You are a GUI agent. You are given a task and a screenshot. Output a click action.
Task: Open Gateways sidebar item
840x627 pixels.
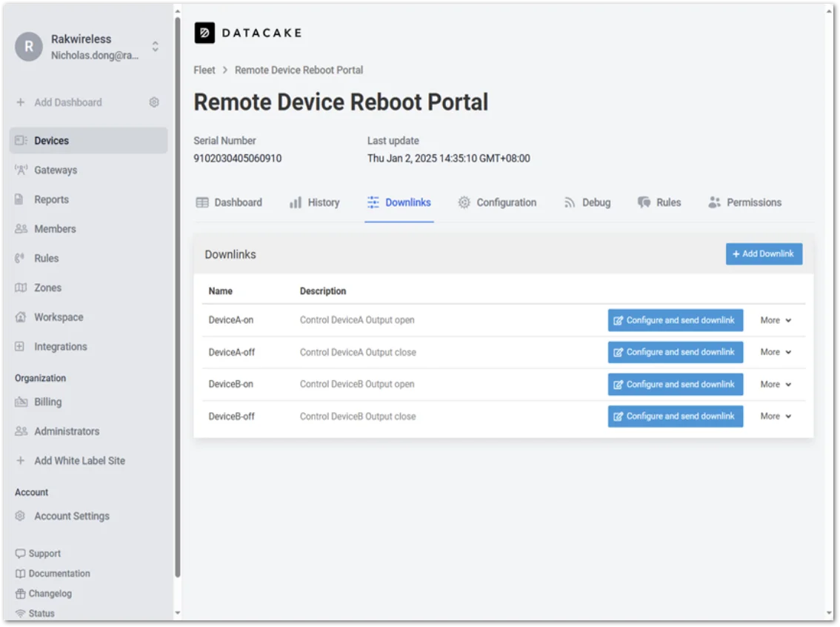(88, 170)
